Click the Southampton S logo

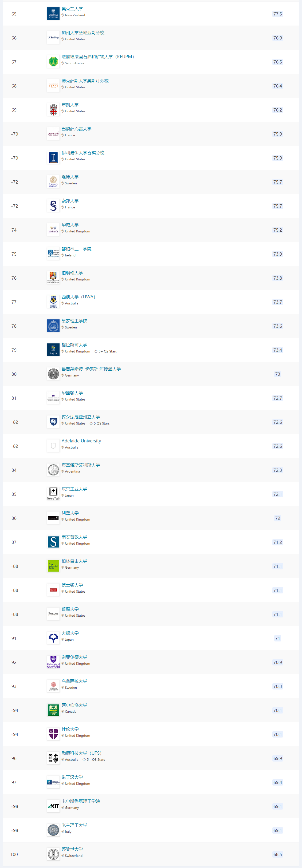[x=53, y=542]
